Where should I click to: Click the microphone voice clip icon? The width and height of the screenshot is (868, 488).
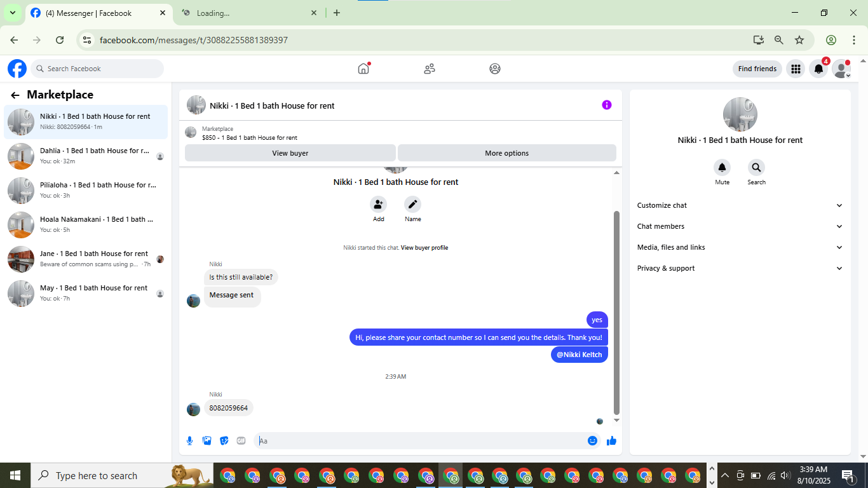click(190, 441)
